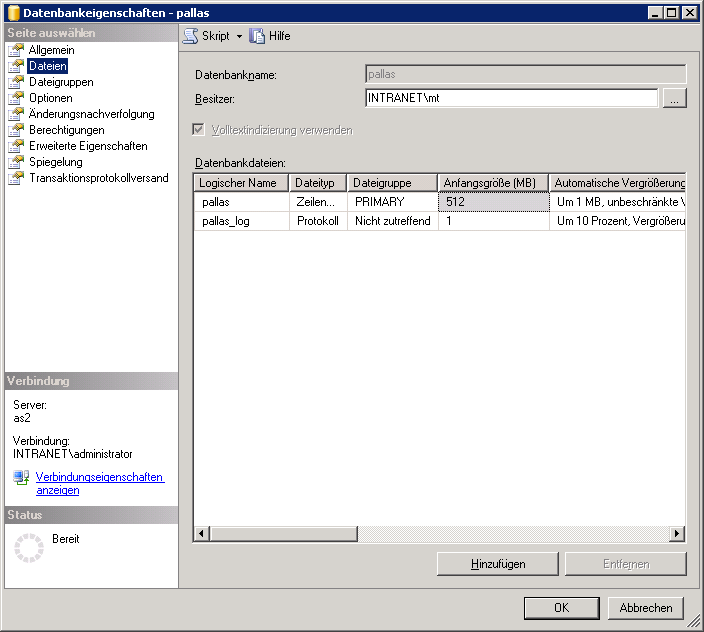Screen dimensions: 704x632
Task: Click the Dateigruppen page icon
Action: point(16,82)
